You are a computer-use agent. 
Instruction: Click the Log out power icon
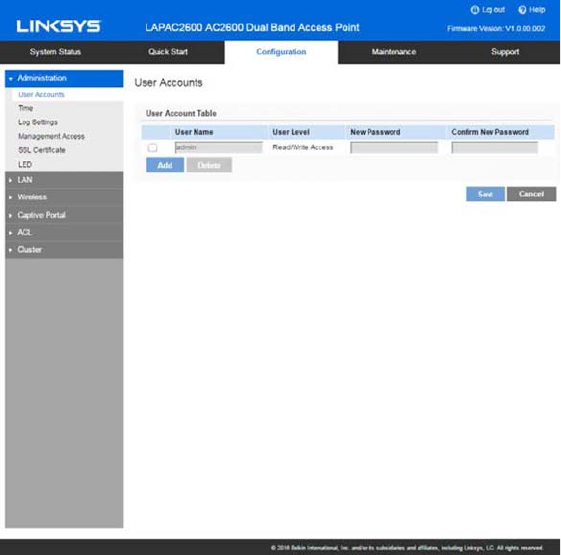pos(474,10)
